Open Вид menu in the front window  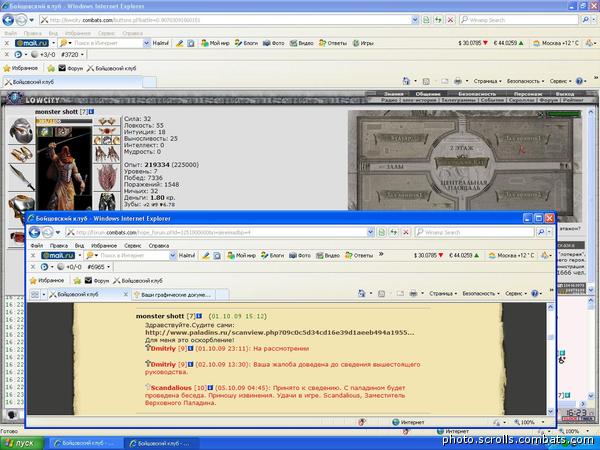tap(79, 245)
